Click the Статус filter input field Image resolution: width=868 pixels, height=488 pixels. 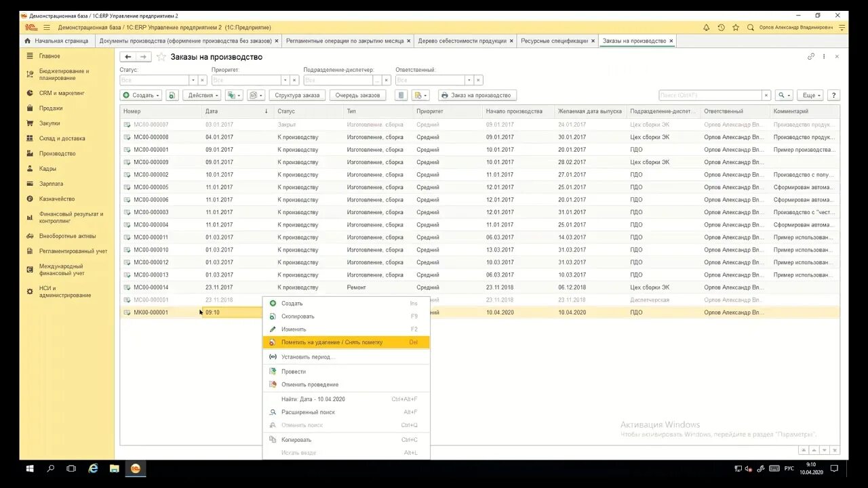[154, 80]
